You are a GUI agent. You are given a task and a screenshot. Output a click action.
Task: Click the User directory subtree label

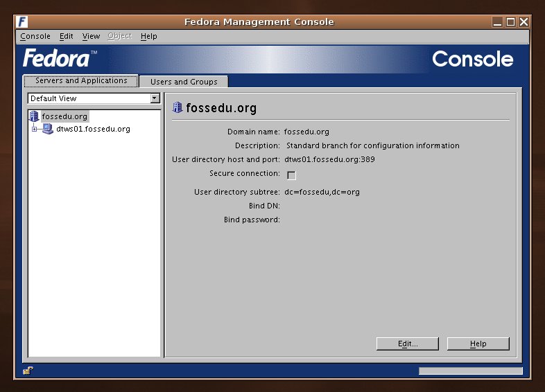click(x=236, y=192)
